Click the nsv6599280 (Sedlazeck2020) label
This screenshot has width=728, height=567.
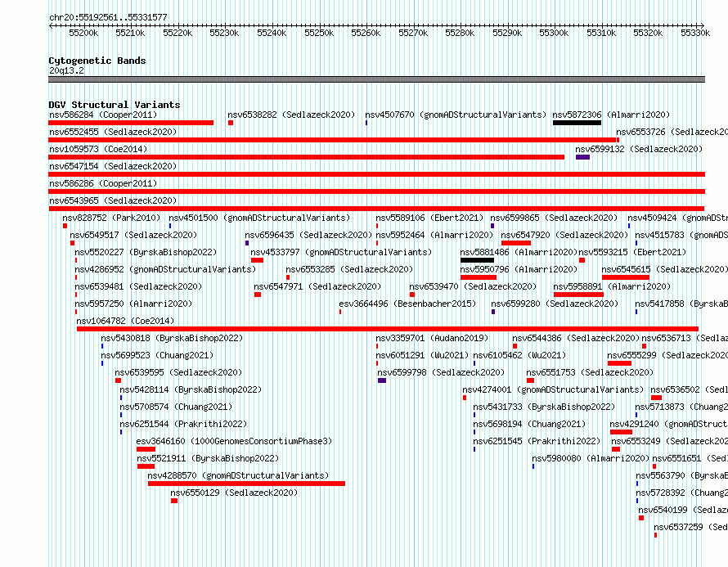(555, 304)
